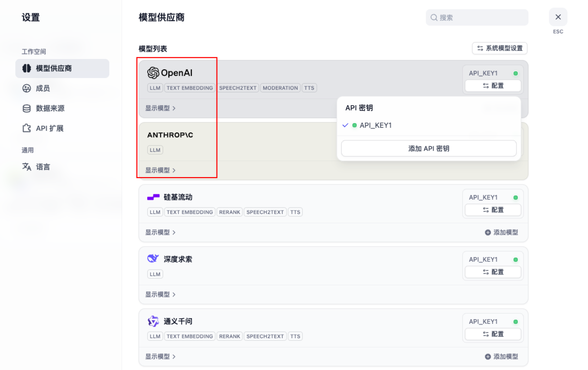Click the API 密钥 popup title
Screen dimensions: 588x370
tap(359, 108)
